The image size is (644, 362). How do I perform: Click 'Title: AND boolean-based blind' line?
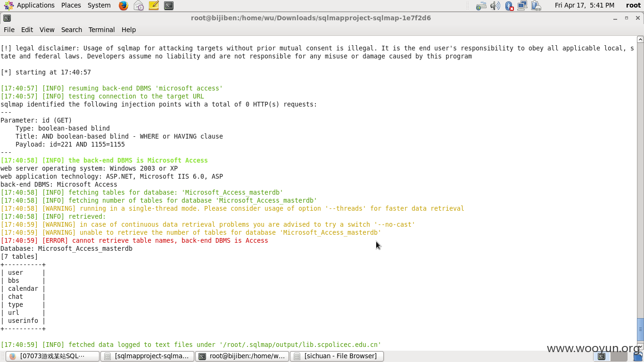[119, 136]
